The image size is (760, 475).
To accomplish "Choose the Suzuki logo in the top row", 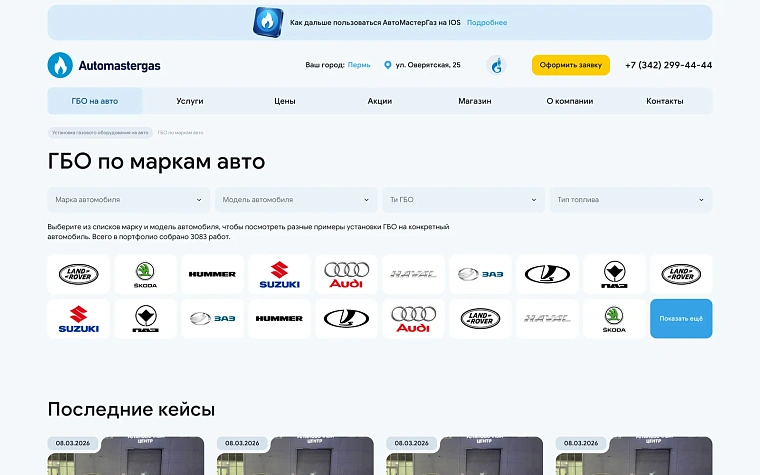I will [279, 274].
